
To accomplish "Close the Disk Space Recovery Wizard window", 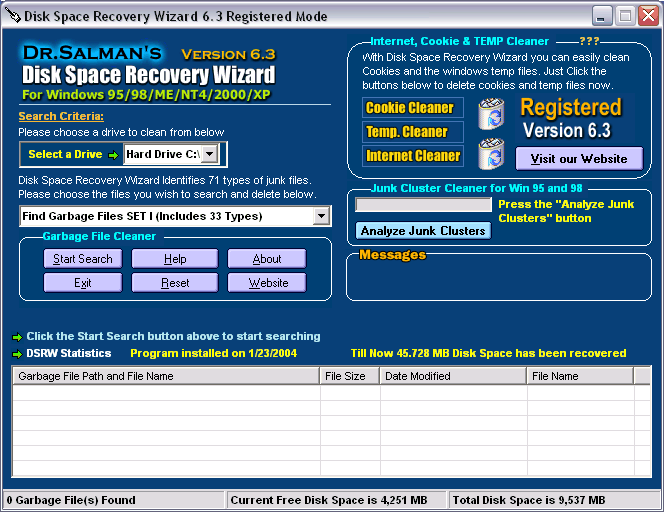I will [648, 16].
